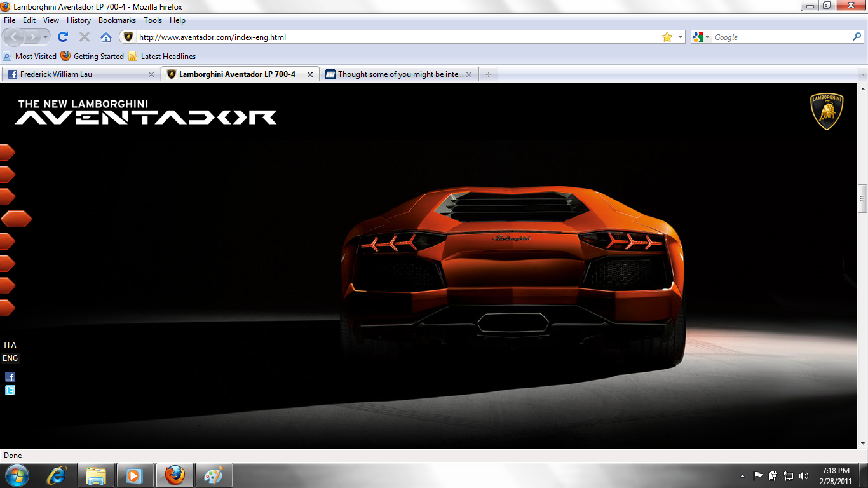Click the search magnifier icon
The image size is (868, 488).
857,37
